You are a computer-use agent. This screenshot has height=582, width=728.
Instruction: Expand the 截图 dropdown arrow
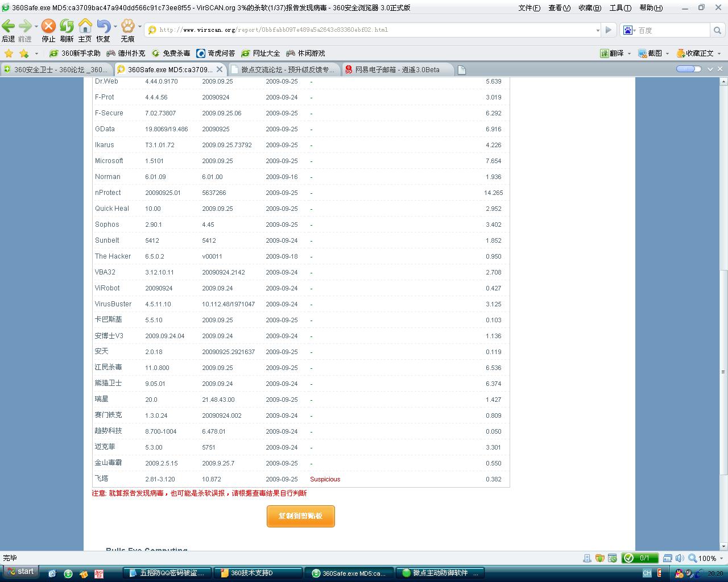[x=667, y=53]
